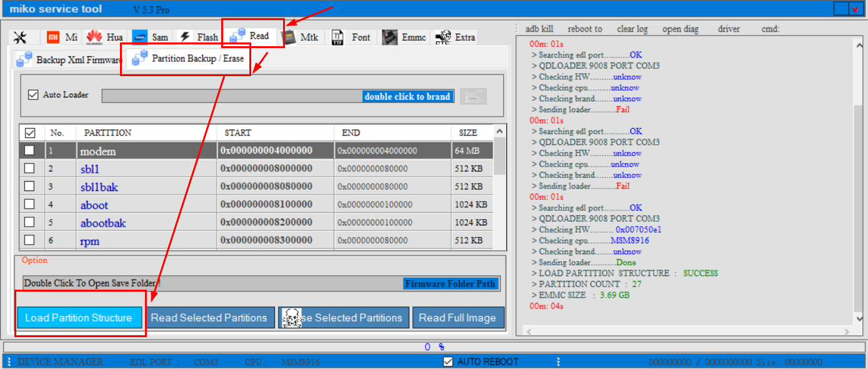Toggle the Auto Loader checkbox

click(x=34, y=95)
